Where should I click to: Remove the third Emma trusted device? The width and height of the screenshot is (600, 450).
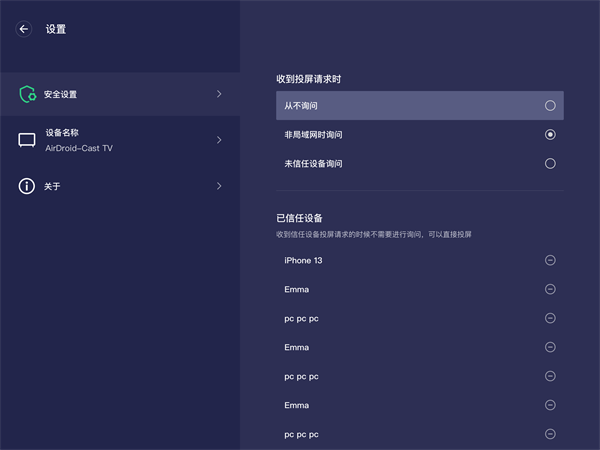point(550,405)
